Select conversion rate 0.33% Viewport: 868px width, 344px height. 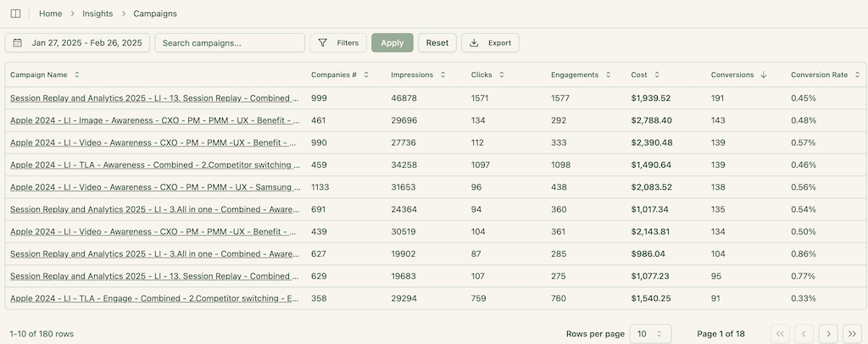coord(804,298)
